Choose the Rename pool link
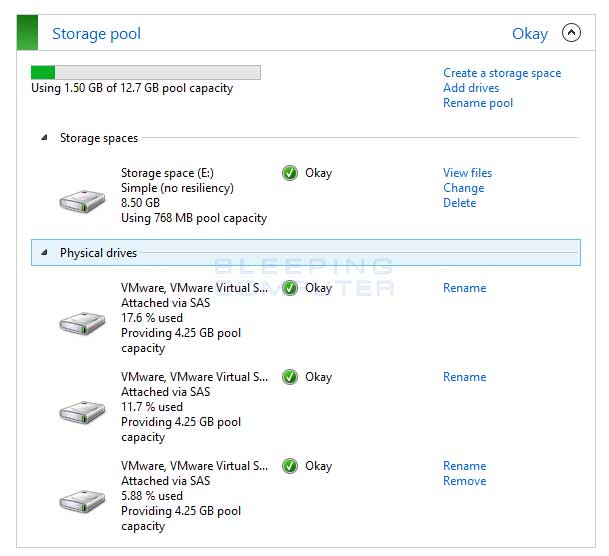This screenshot has height=556, width=609. click(x=478, y=103)
